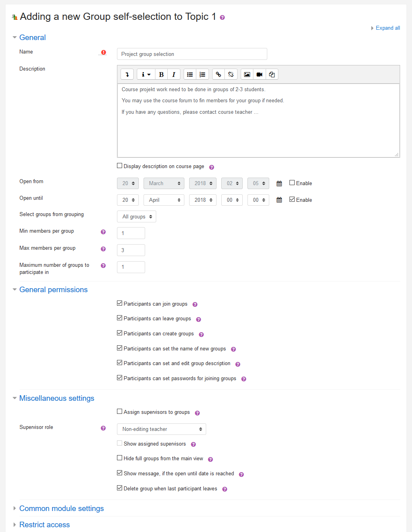Insert an unordered list in the description
The height and width of the screenshot is (532, 412).
point(190,74)
